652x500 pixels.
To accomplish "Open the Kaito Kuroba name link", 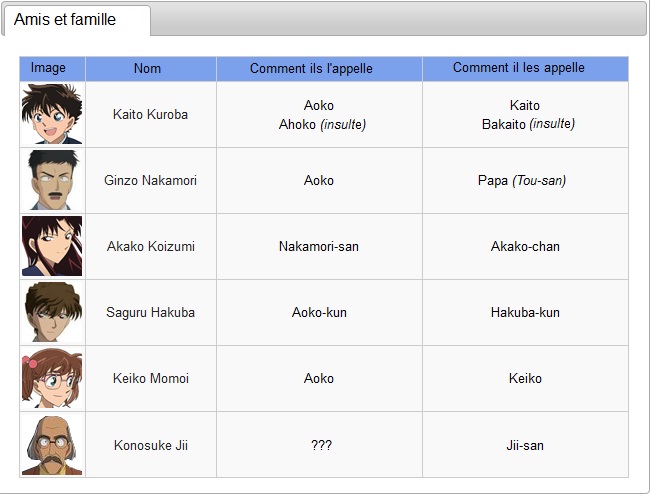I will [150, 114].
